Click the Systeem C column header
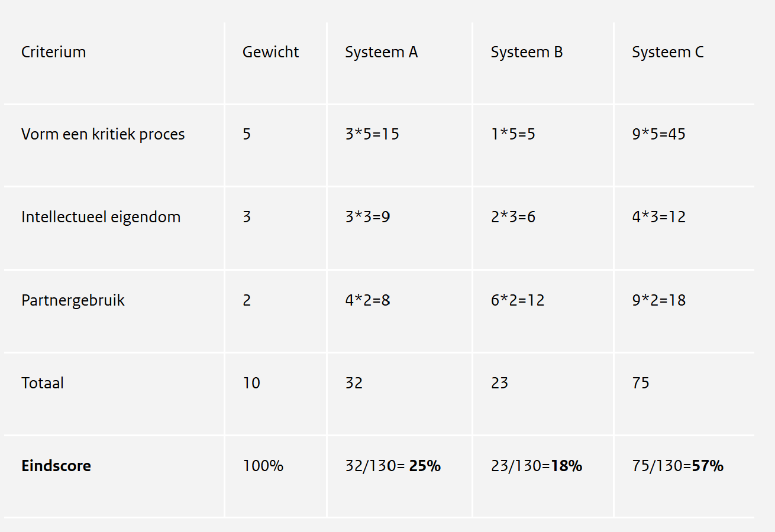This screenshot has height=532, width=775. tap(667, 52)
